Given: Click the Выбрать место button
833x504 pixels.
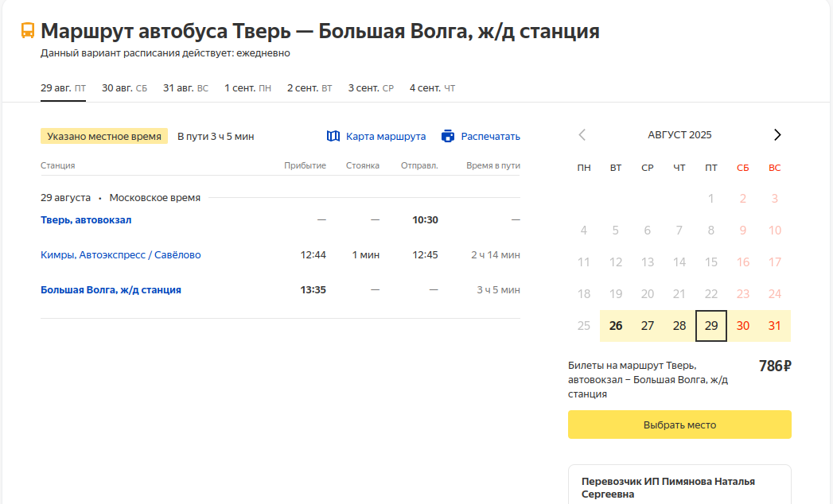Looking at the screenshot, I should coord(679,425).
